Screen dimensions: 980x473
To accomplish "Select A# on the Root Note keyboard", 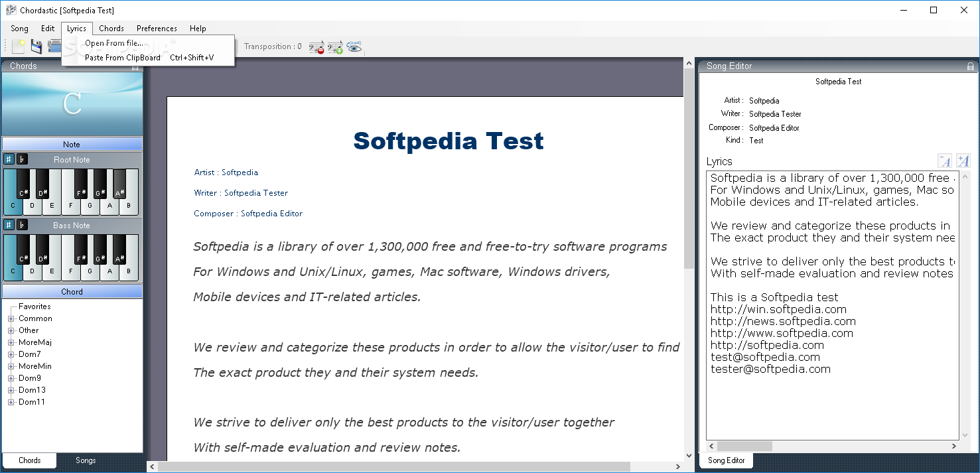I will click(x=119, y=184).
